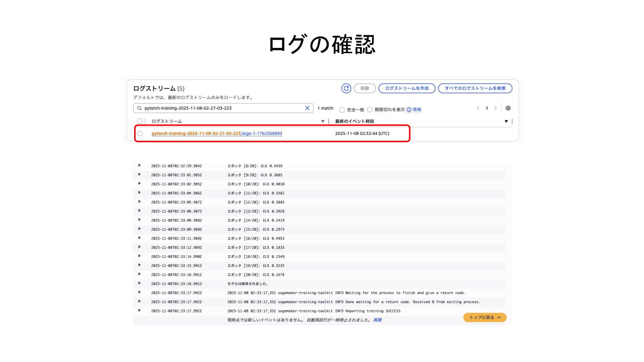Toggle the 期限切れを表示 checkbox
This screenshot has height=362, width=644.
[x=370, y=109]
